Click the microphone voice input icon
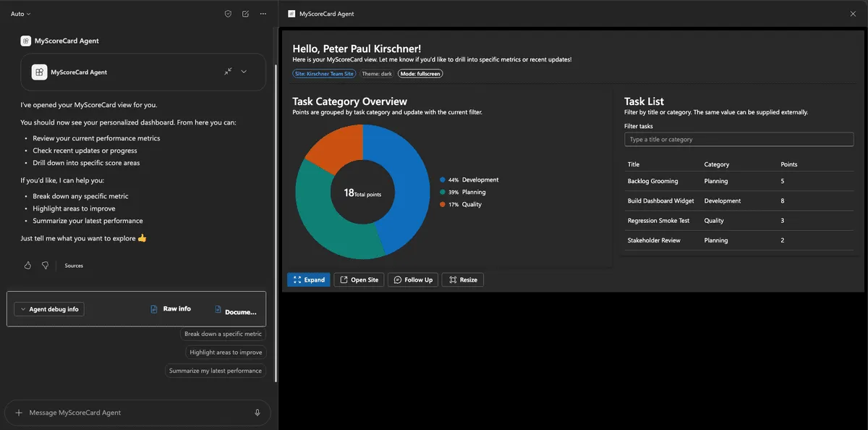This screenshot has width=868, height=430. click(x=258, y=413)
